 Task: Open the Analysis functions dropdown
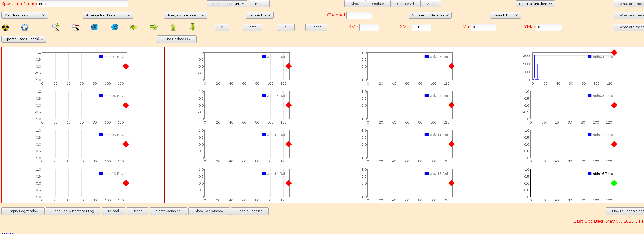tap(185, 15)
